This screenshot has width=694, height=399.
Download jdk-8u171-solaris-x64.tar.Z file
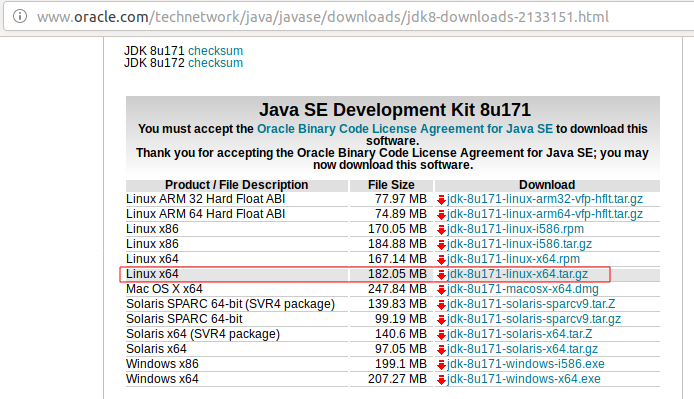click(520, 333)
